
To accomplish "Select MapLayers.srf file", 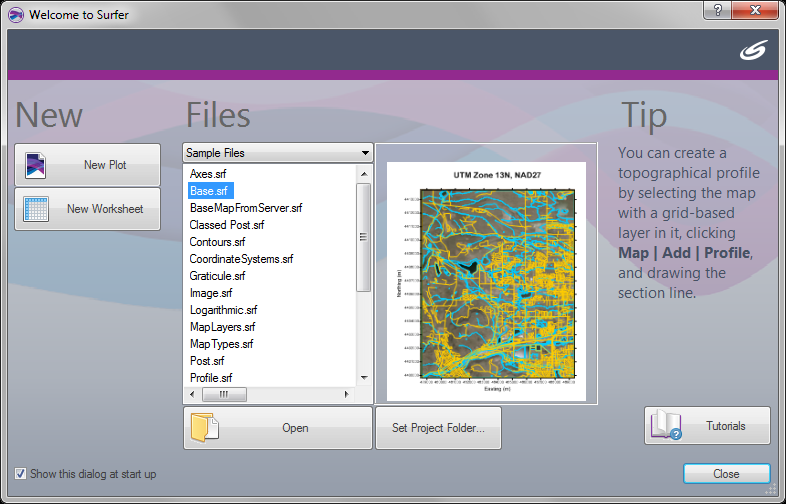I will [223, 327].
